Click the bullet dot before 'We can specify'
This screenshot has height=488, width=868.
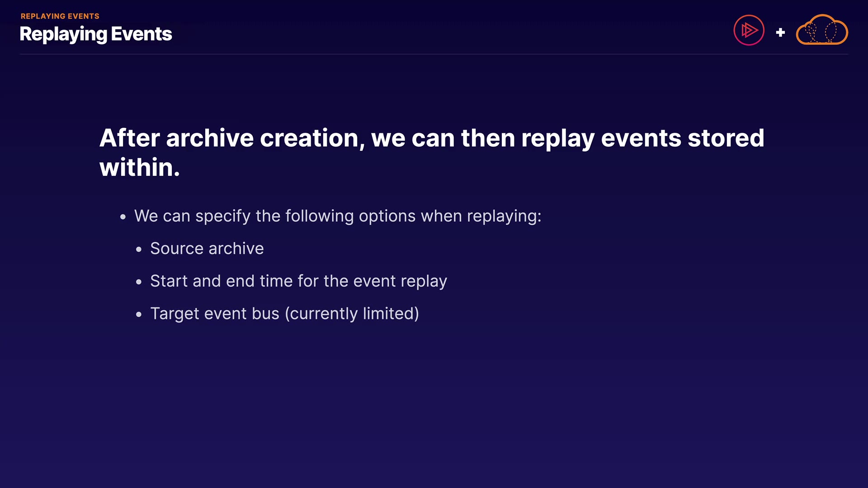pos(123,217)
